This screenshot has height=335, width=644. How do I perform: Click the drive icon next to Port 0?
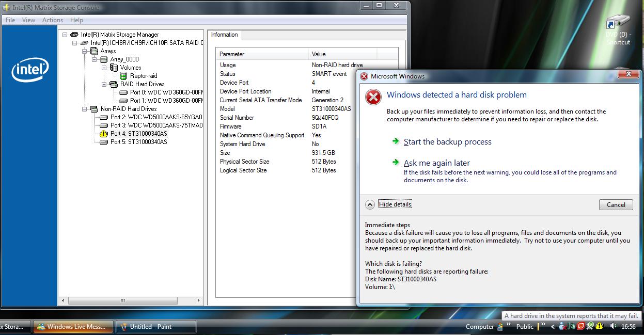pos(123,92)
